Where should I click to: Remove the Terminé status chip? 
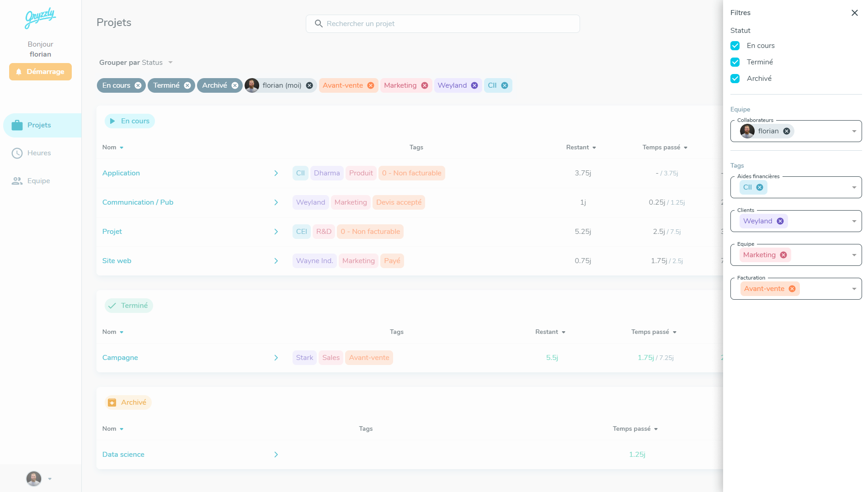pos(187,85)
